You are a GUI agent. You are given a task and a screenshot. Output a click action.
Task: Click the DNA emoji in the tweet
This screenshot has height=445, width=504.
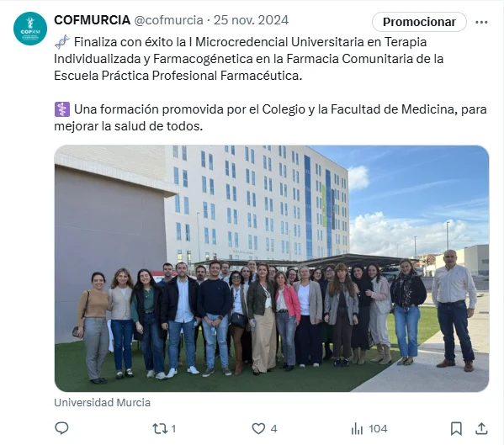62,42
